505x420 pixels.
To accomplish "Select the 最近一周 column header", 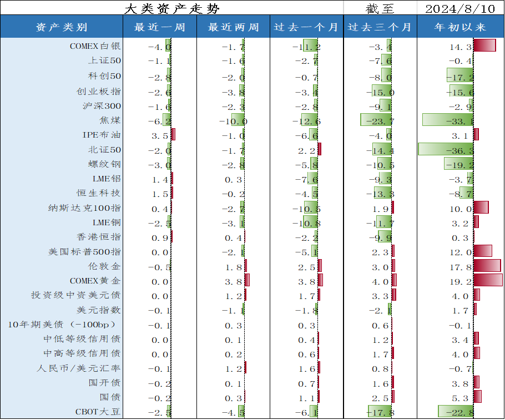I will (160, 27).
